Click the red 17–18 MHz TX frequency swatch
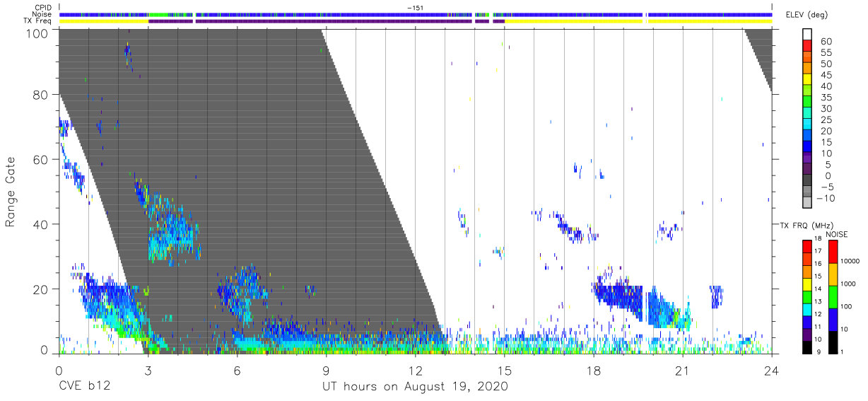This screenshot has height=401, width=868. tap(807, 246)
